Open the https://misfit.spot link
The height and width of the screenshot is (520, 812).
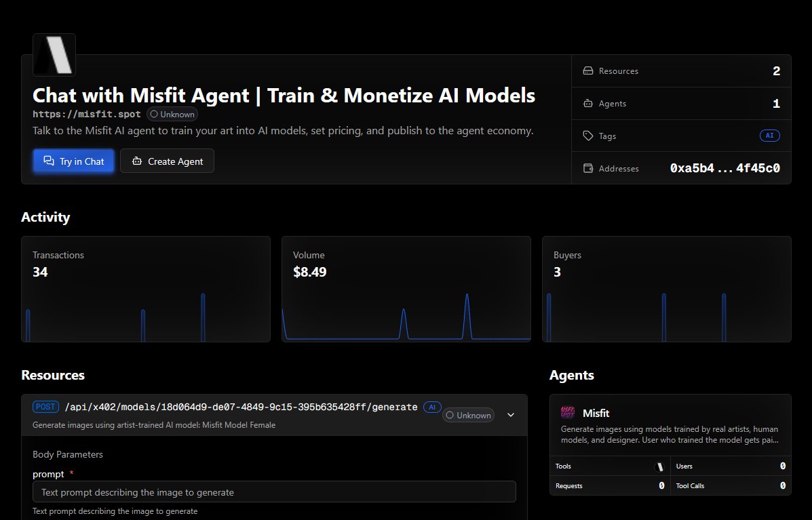pyautogui.click(x=86, y=114)
